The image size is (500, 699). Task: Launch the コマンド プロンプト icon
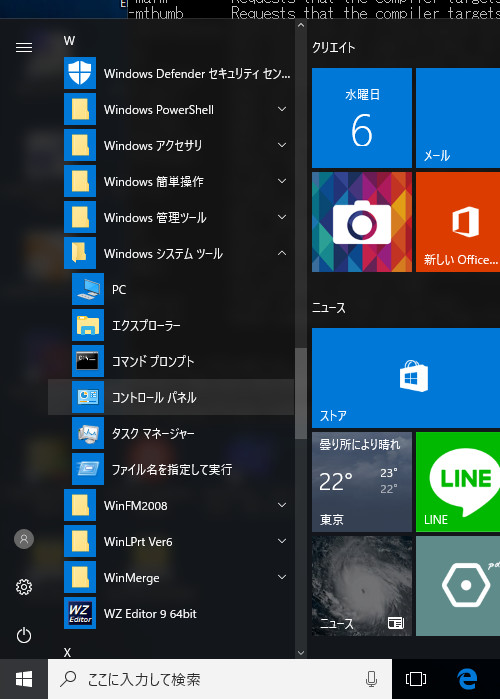pyautogui.click(x=88, y=361)
